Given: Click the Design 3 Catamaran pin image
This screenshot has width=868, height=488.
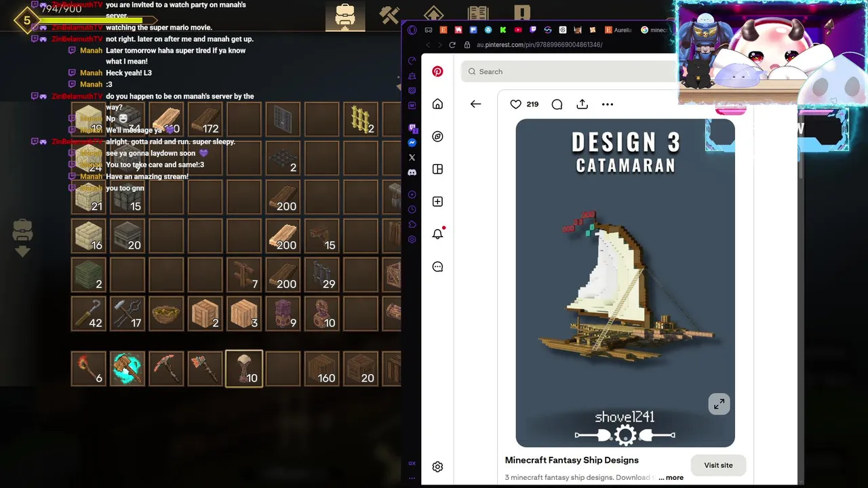Looking at the screenshot, I should coord(625,283).
